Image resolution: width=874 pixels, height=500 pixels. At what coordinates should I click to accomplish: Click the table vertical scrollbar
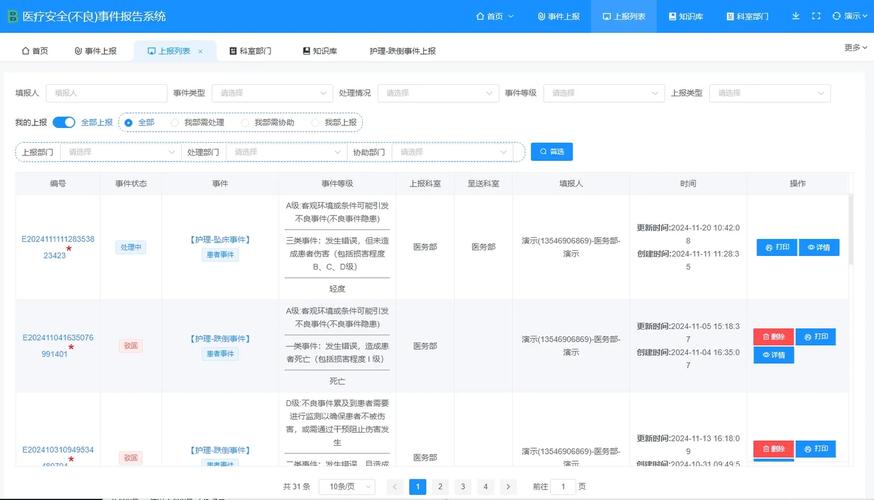851,230
